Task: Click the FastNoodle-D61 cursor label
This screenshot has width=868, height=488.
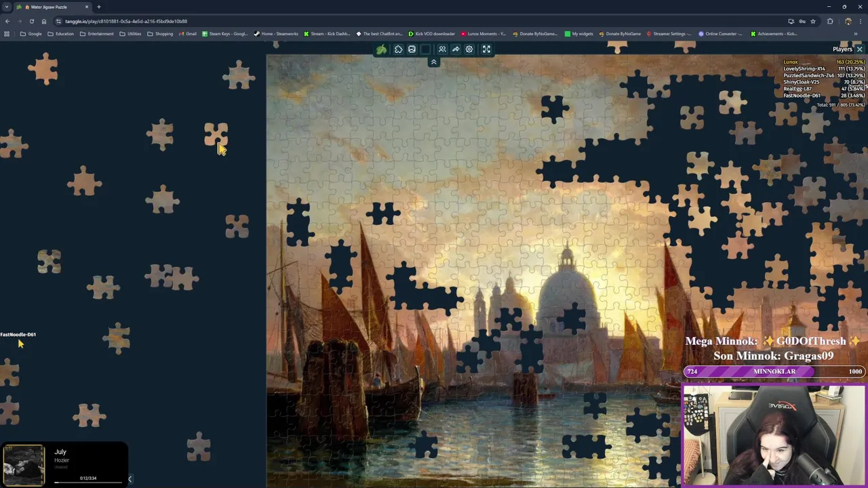Action: pyautogui.click(x=18, y=334)
